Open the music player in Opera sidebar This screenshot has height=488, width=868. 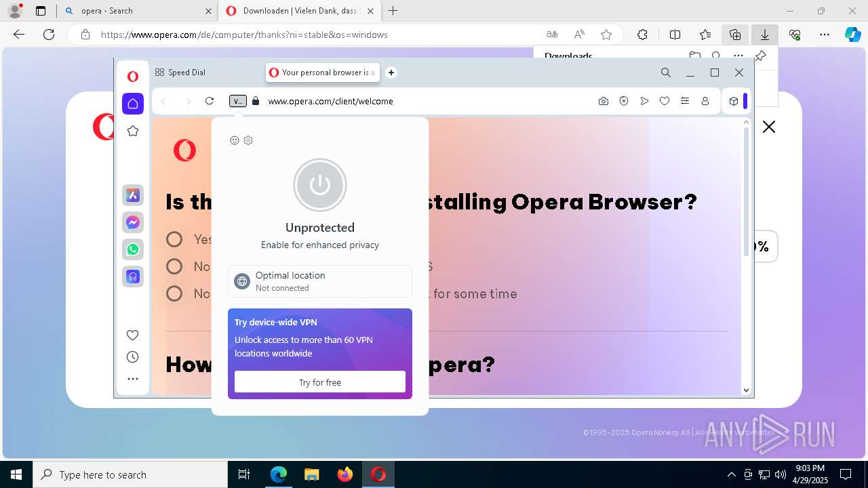133,277
